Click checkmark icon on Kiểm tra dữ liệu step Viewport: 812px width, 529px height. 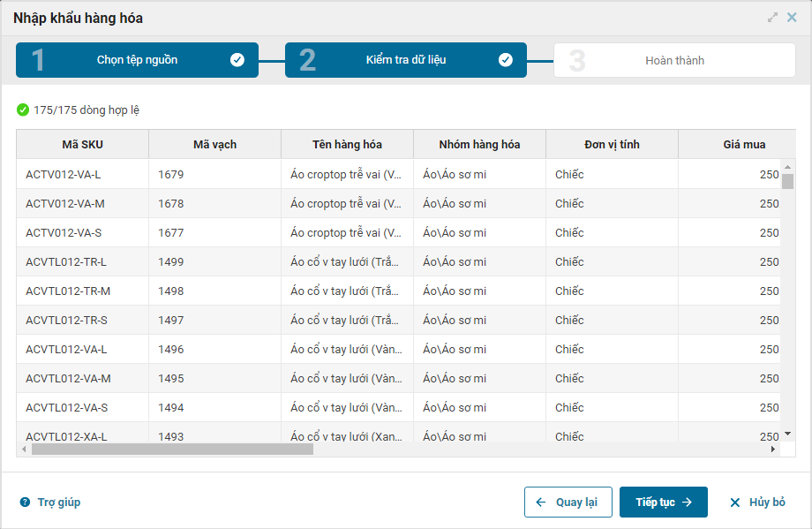pos(506,60)
